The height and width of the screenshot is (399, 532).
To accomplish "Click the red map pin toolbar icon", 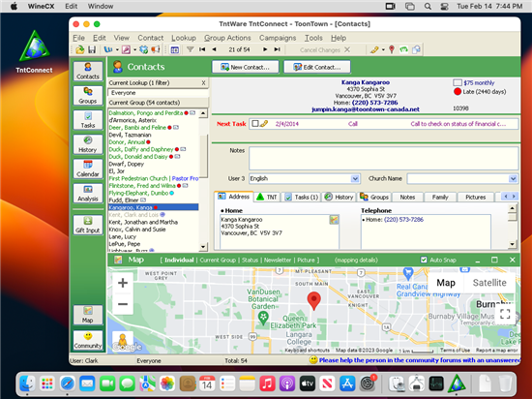I will point(392,49).
